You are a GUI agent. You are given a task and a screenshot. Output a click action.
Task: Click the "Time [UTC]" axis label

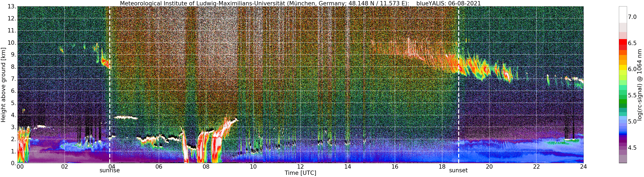(300, 173)
